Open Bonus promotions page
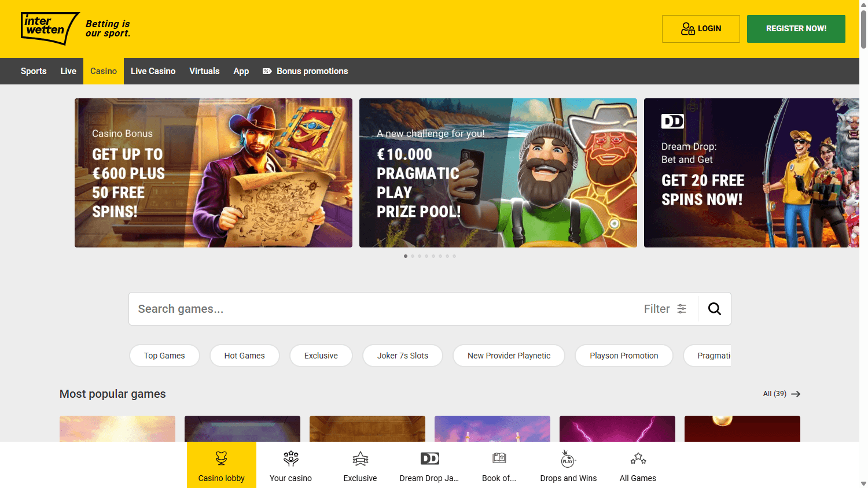The height and width of the screenshot is (488, 868). tap(306, 71)
